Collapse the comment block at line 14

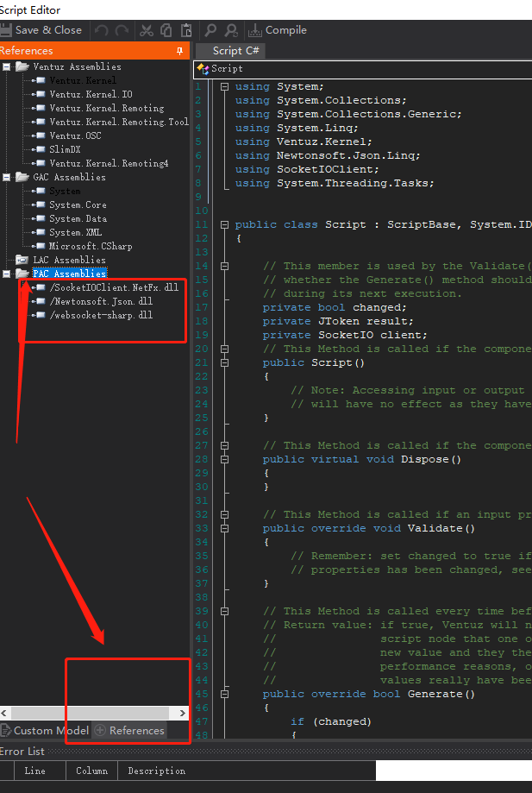click(224, 266)
